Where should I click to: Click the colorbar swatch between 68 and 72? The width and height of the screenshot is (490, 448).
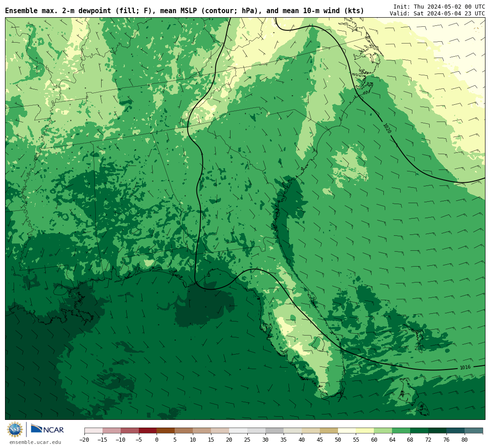tap(419, 431)
